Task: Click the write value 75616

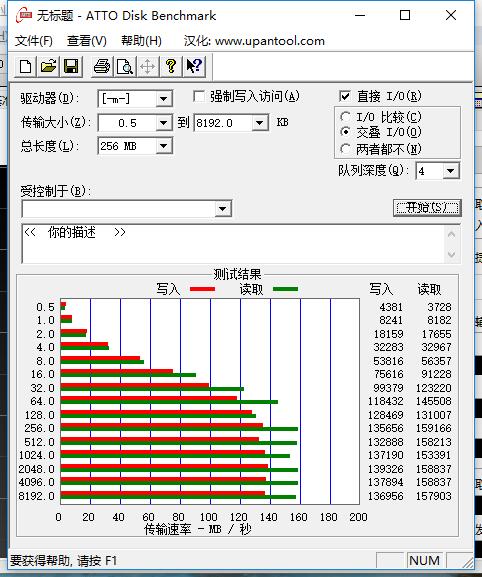Action: [389, 374]
